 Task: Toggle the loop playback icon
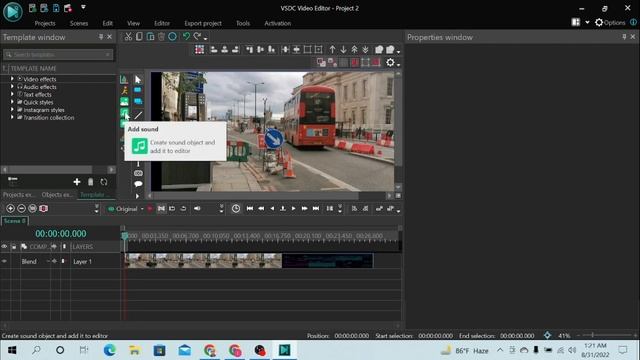pos(183,209)
